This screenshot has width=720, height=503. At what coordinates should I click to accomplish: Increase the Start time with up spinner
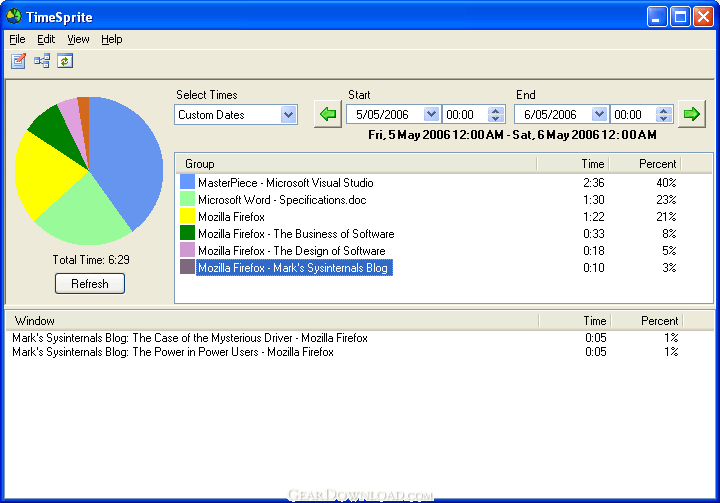(x=495, y=110)
